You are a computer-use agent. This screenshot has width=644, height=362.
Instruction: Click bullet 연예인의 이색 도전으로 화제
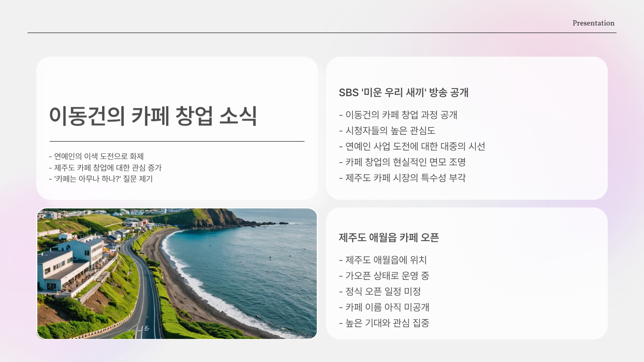pyautogui.click(x=96, y=157)
